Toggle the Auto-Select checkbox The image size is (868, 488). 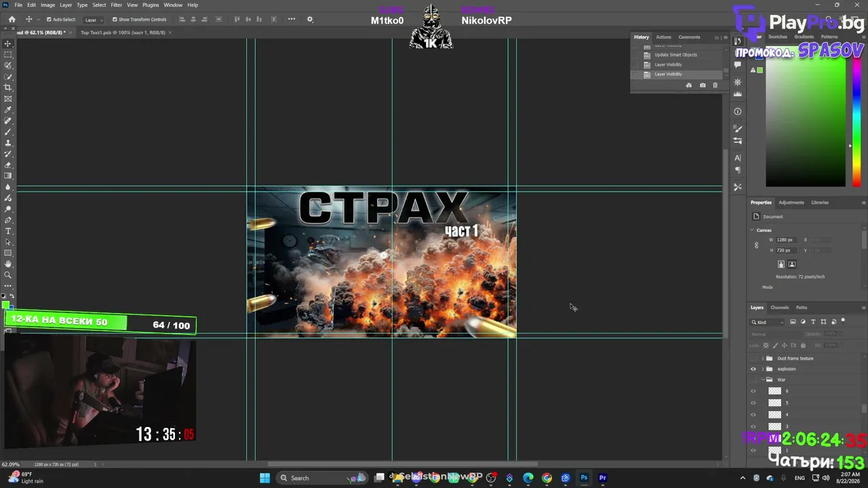click(49, 20)
